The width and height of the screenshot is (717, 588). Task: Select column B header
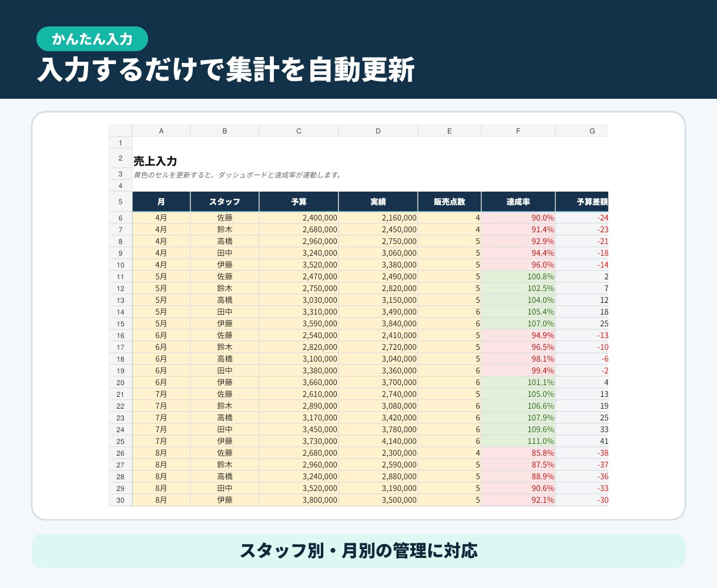coord(225,131)
